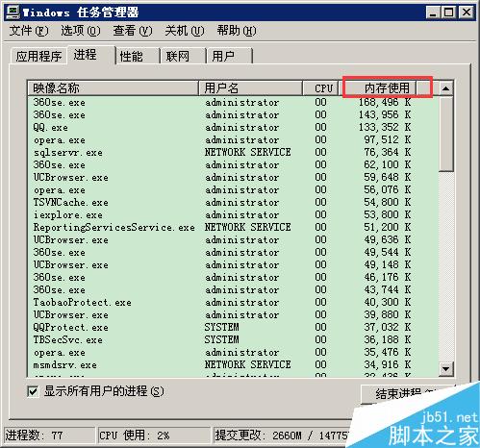Select 360se.exe row using 168,496 K

coord(233,102)
